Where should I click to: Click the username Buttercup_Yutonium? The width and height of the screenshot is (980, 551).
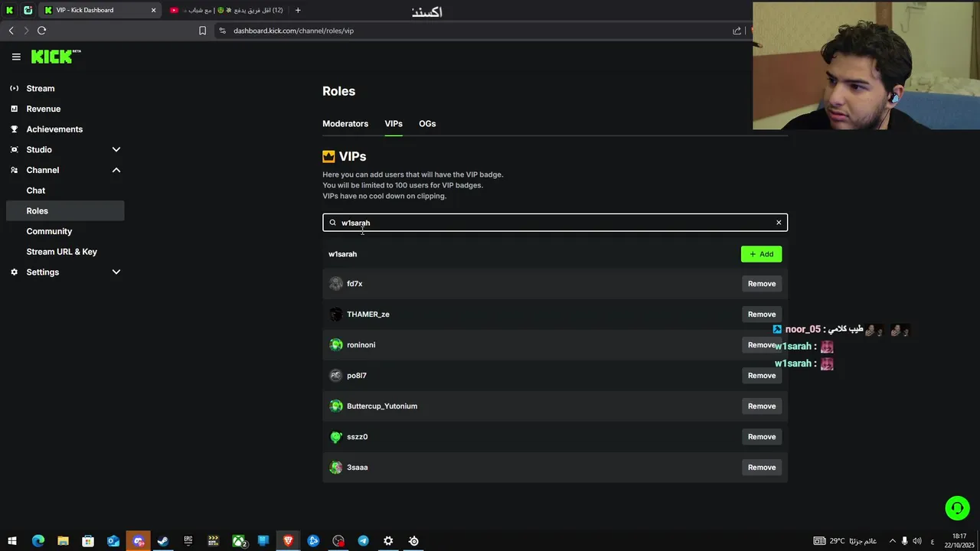point(382,406)
